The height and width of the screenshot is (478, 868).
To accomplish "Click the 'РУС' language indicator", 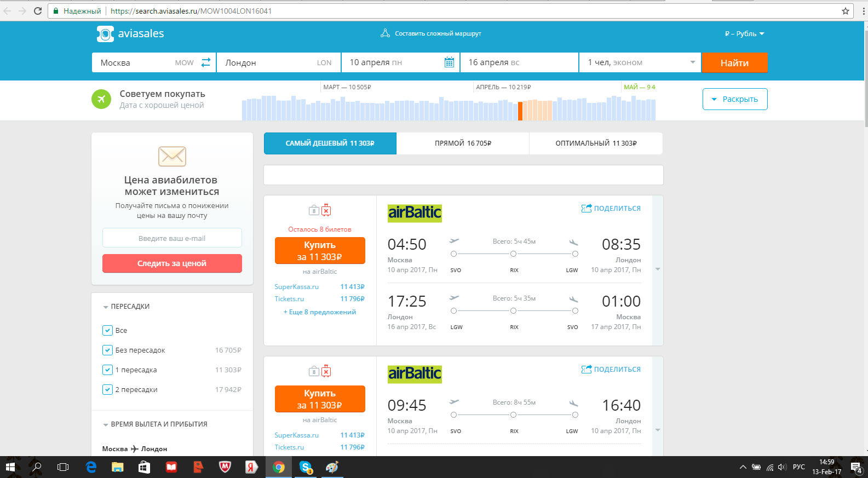I will (799, 467).
